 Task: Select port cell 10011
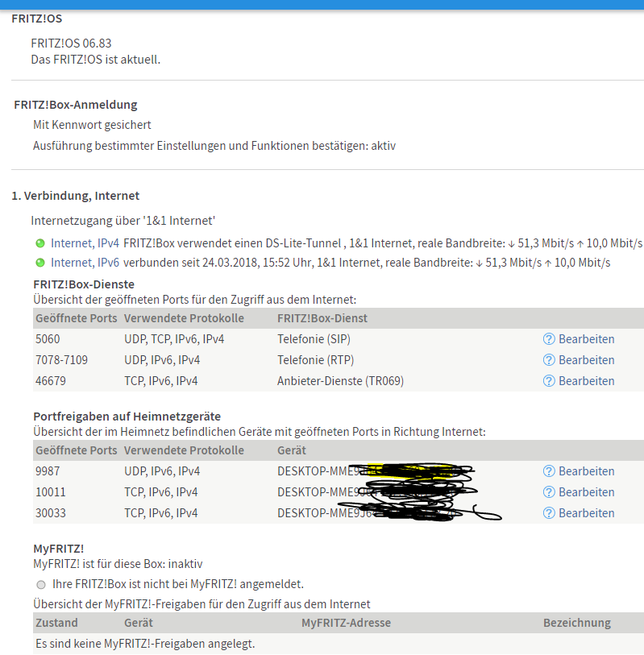pyautogui.click(x=51, y=491)
